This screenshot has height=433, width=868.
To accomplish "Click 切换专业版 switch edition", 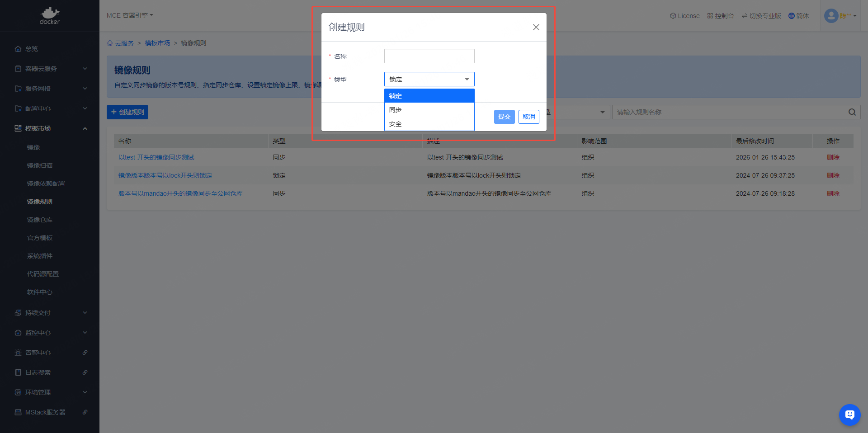I will point(761,16).
